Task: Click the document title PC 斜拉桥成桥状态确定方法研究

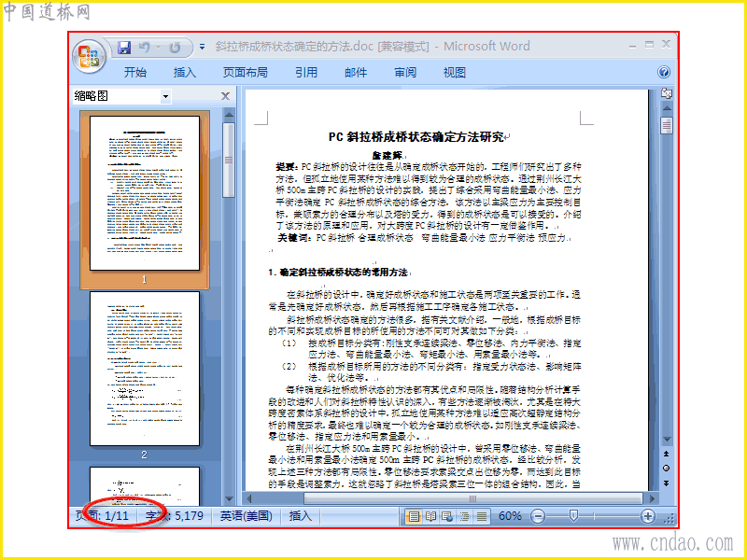Action: (x=416, y=137)
